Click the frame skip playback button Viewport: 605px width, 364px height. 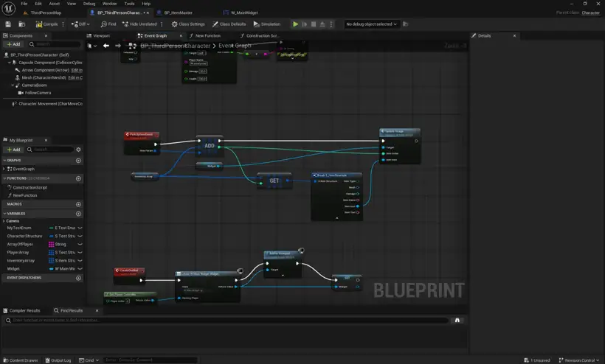tap(305, 24)
